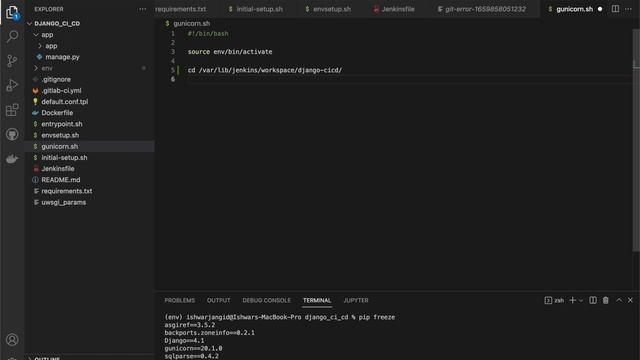Click the cd /var/lib/jenkins line
This screenshot has height=360, width=640.
pyautogui.click(x=264, y=70)
